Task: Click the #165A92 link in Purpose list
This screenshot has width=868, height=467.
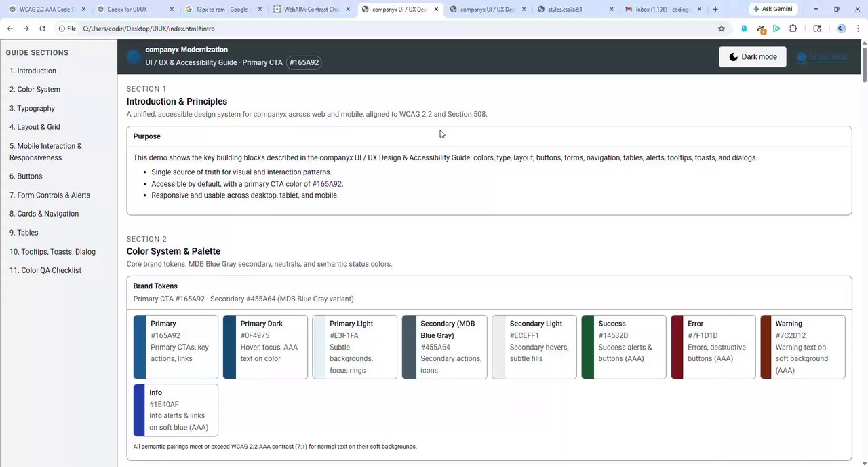Action: [327, 184]
